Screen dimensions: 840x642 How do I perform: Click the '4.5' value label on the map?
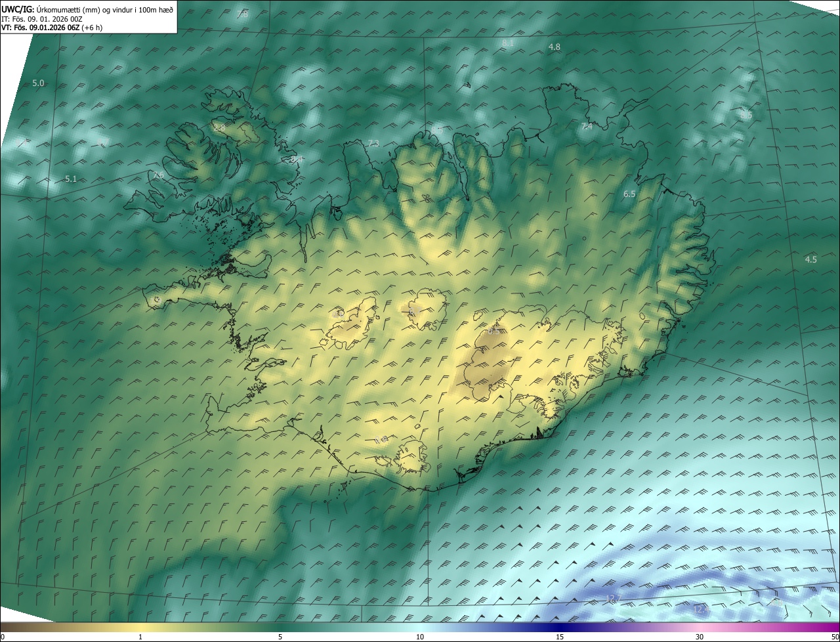coord(811,260)
